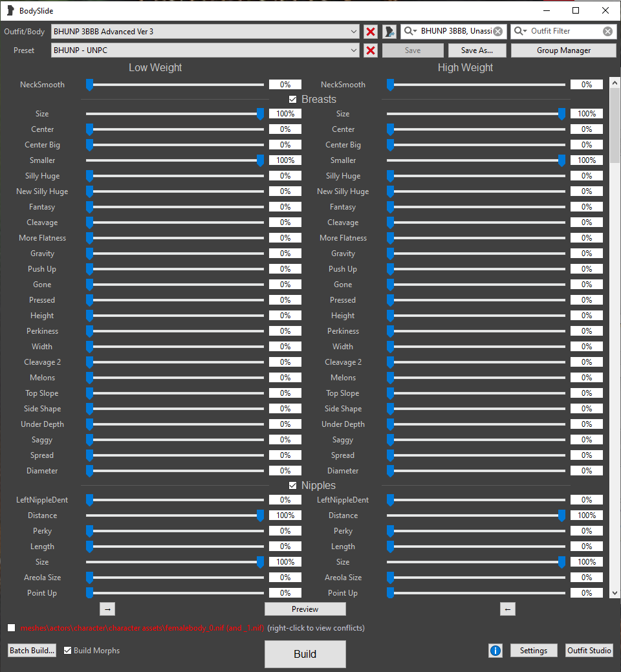This screenshot has height=672, width=621.
Task: Click the High Weight Under Depth slider
Action: click(x=475, y=424)
